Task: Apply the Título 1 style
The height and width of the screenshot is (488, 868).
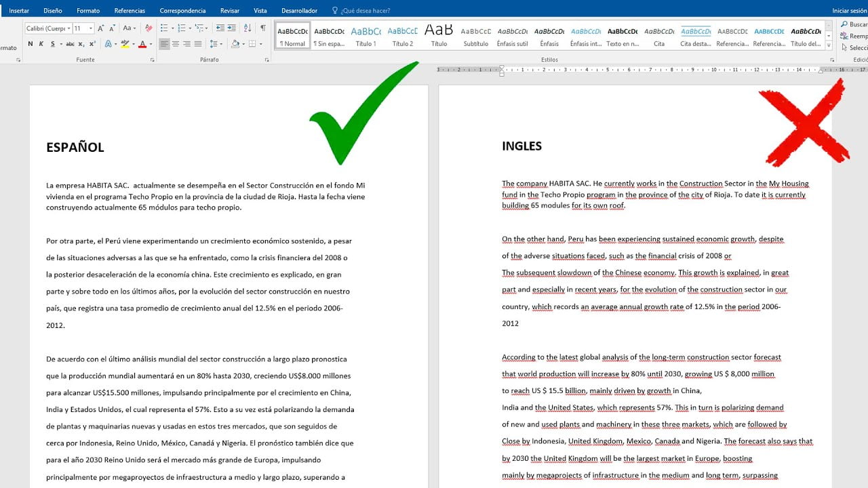Action: (x=366, y=36)
